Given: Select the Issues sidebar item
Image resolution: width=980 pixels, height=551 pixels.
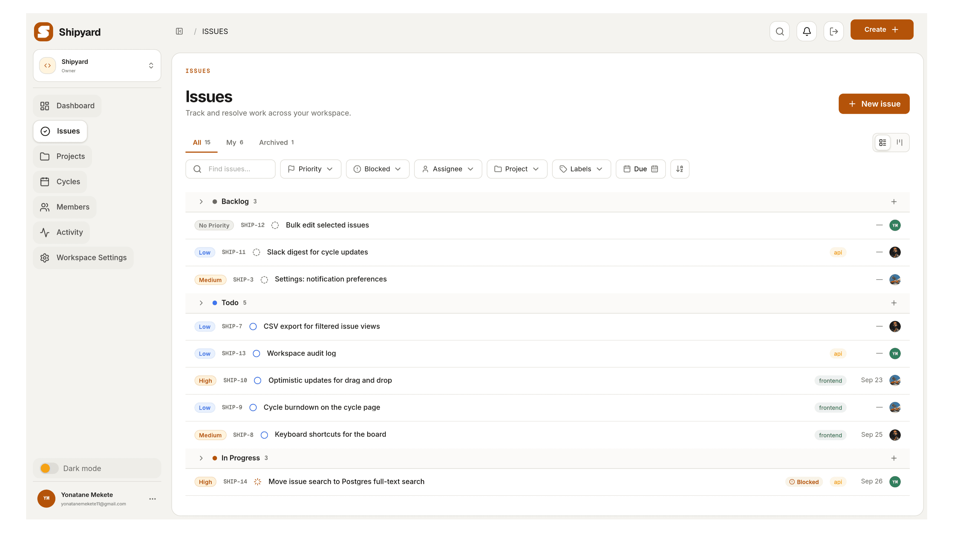Looking at the screenshot, I should point(60,131).
